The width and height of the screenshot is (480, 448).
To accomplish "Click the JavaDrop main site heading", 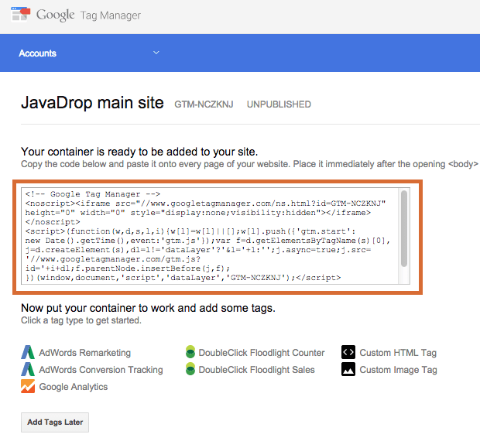I will pyautogui.click(x=92, y=102).
